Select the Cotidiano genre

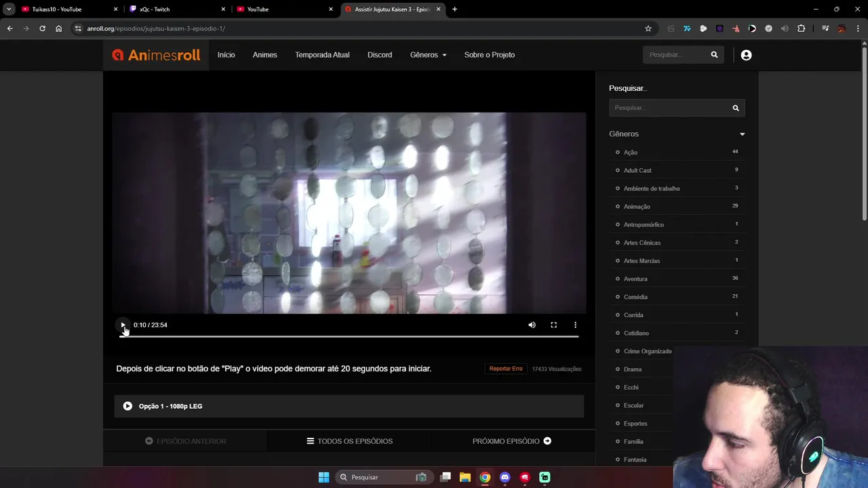coord(636,333)
